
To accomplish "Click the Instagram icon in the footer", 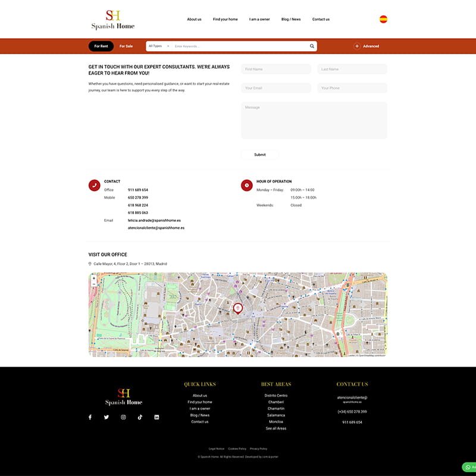I will coord(123,417).
